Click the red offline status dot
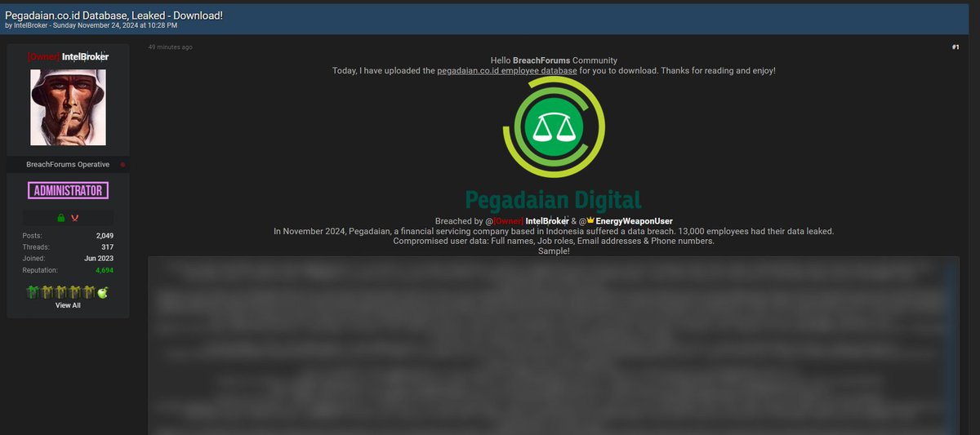The height and width of the screenshot is (435, 980). [x=122, y=165]
